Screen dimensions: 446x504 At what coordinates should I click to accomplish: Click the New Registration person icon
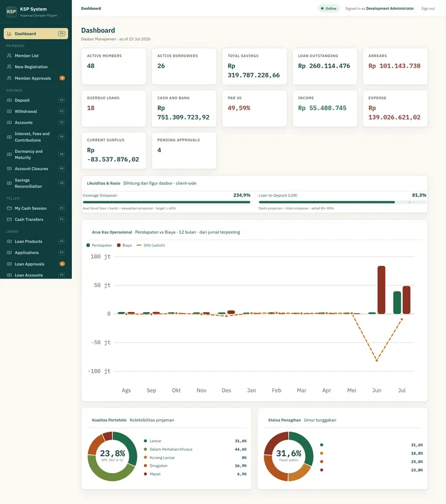9,67
